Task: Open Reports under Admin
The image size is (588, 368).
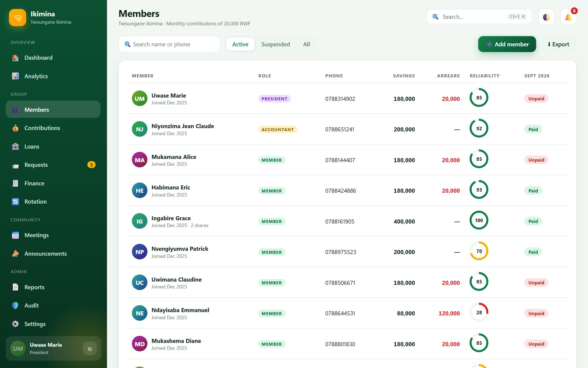Action: coord(53,287)
